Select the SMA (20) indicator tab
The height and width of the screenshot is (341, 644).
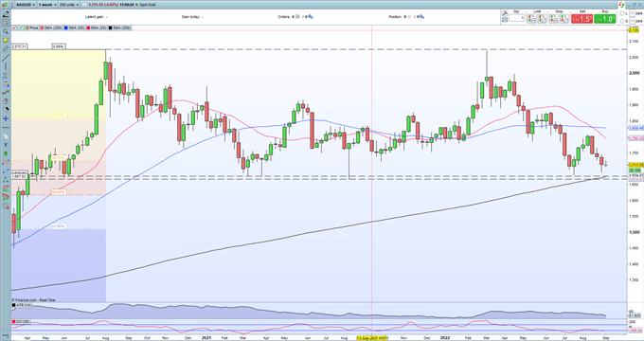click(x=97, y=27)
